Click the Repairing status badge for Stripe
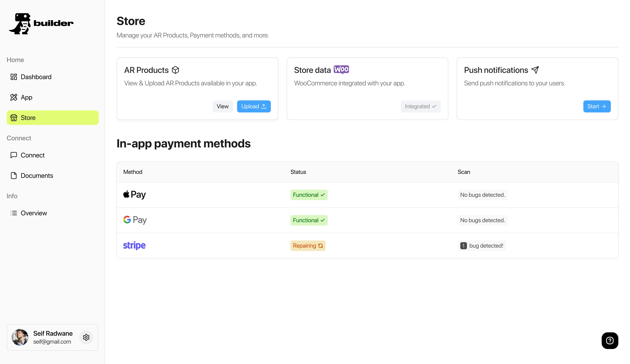The height and width of the screenshot is (364, 630). point(307,246)
